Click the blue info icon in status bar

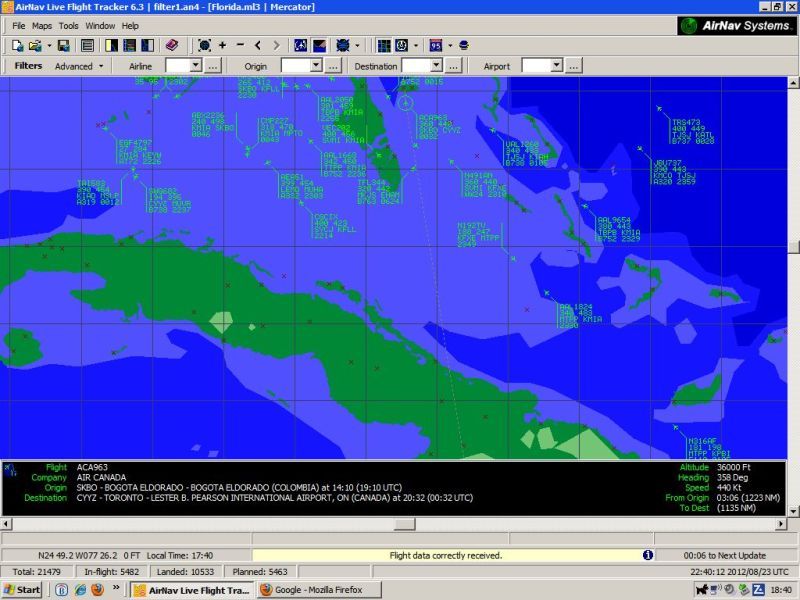pyautogui.click(x=647, y=555)
